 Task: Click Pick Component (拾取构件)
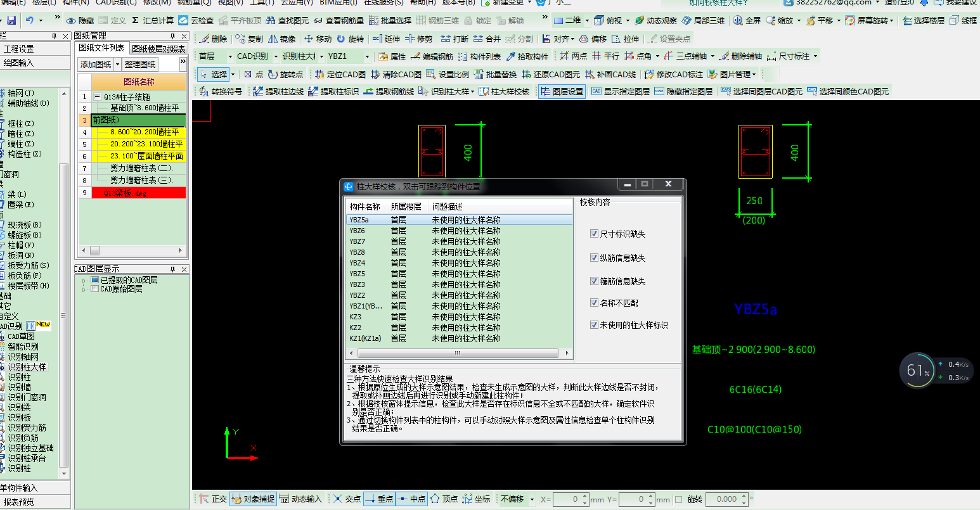pyautogui.click(x=527, y=56)
